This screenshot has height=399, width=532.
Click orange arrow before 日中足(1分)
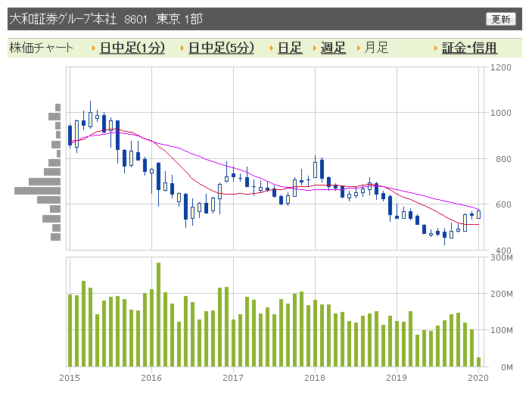pos(94,48)
